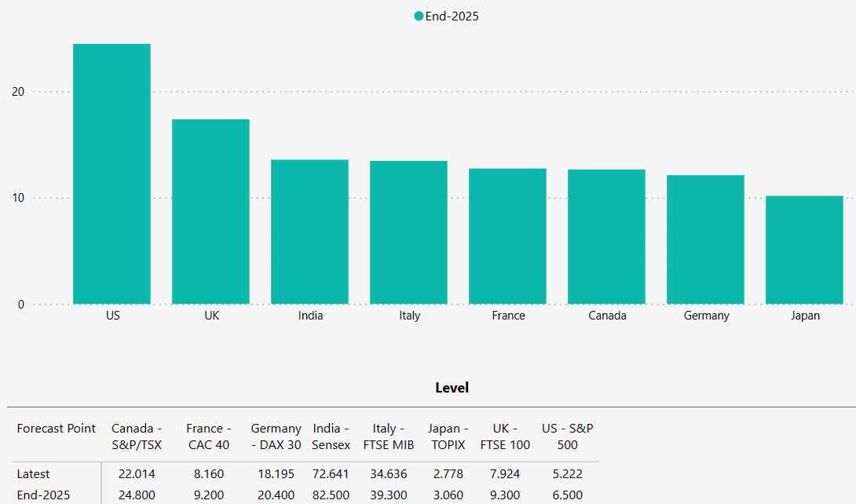
Task: Click the Canada - S&P/TSX column header
Action: [137, 436]
